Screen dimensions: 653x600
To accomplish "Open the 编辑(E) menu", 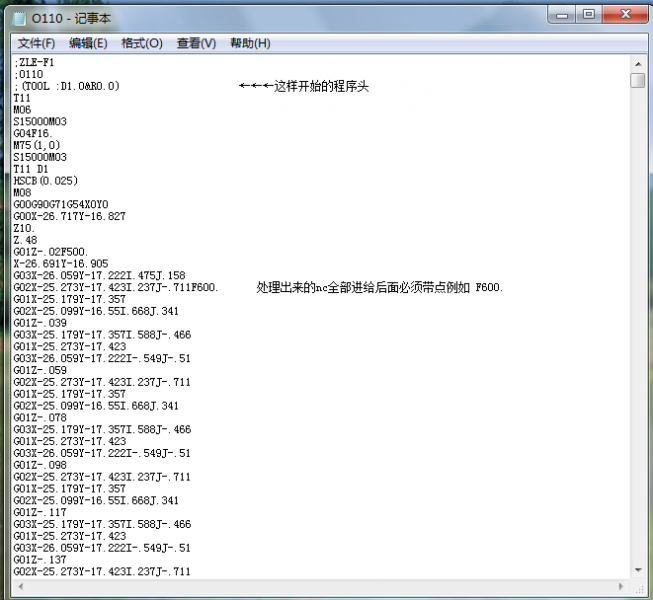I will [88, 43].
